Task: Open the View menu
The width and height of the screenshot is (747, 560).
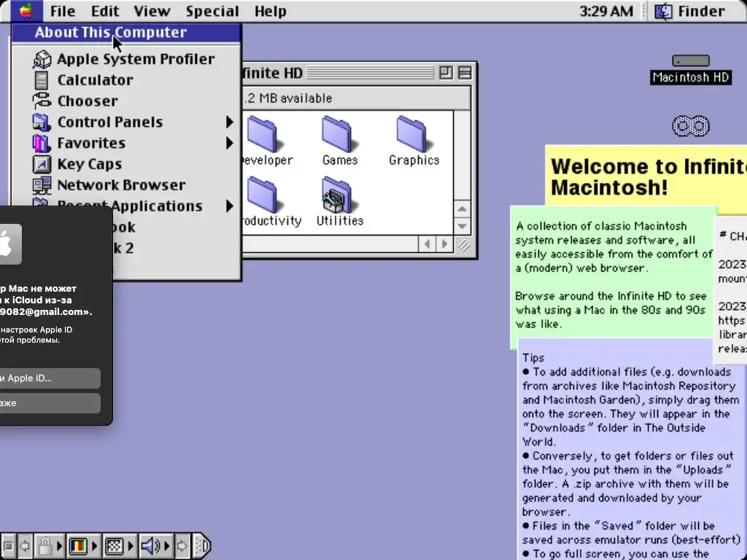Action: [152, 11]
